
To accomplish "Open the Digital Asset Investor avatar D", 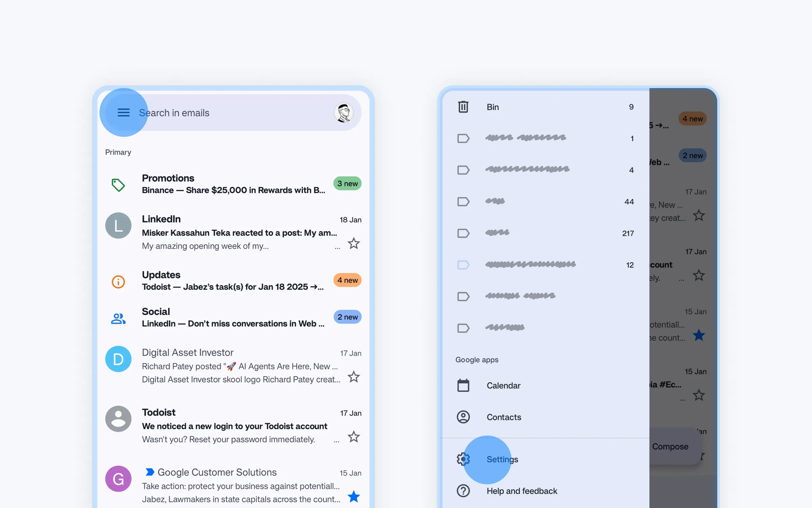I will click(118, 359).
